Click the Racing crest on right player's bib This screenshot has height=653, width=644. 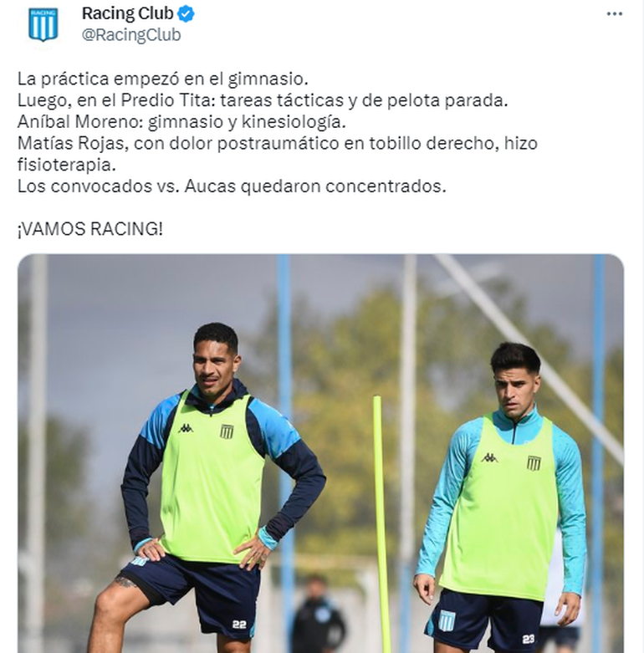pos(534,462)
